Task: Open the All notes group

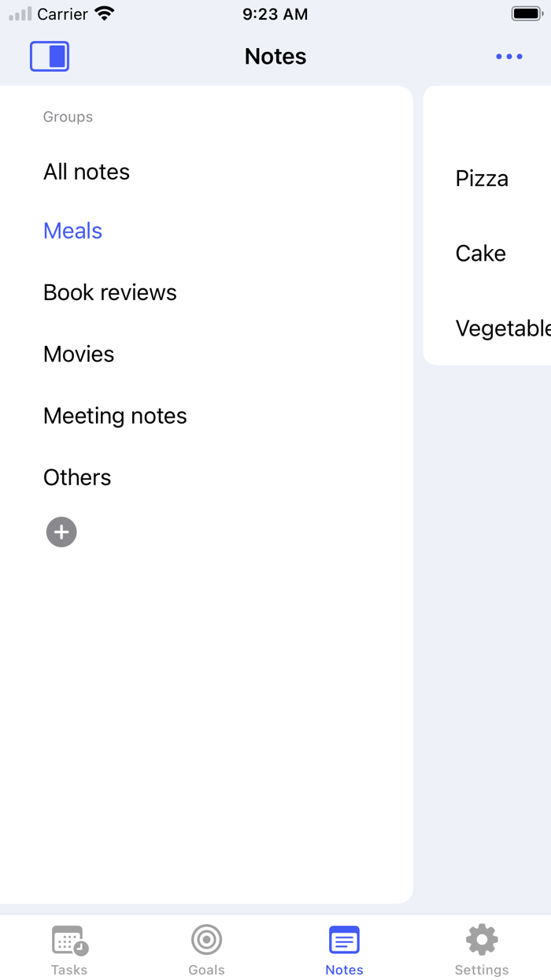Action: click(87, 172)
